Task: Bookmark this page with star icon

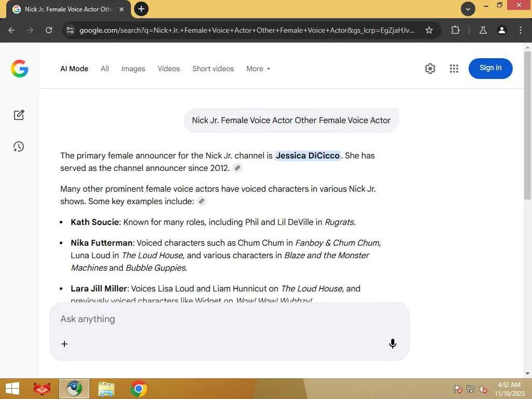Action: [x=429, y=30]
